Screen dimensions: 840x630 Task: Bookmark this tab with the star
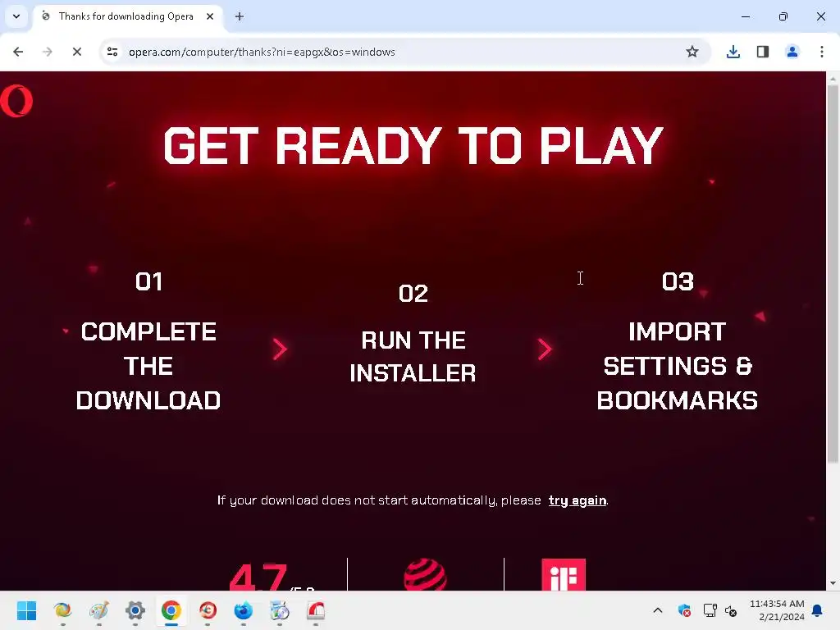(692, 52)
